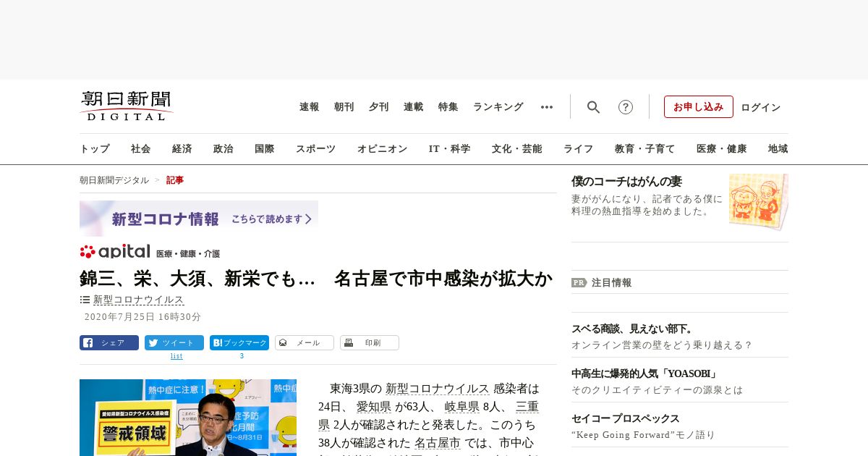Open セイコー プロスペックス link

626,418
